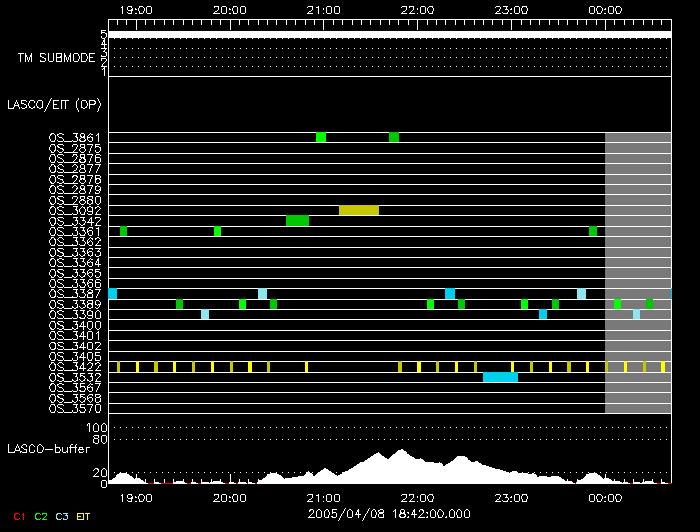The width and height of the screenshot is (700, 532).
Task: Click the TM SUBMODE axis label
Action: 56,58
